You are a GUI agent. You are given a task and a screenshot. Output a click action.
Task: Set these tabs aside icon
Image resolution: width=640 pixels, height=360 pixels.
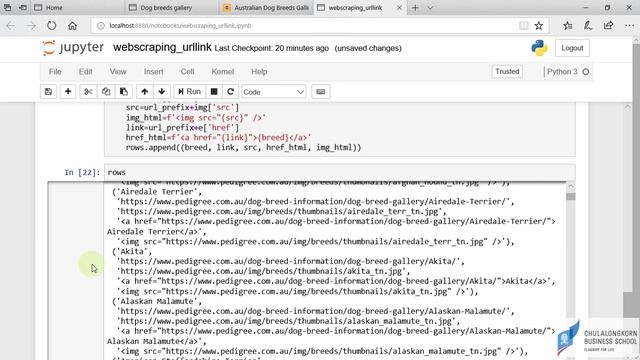(x=23, y=8)
